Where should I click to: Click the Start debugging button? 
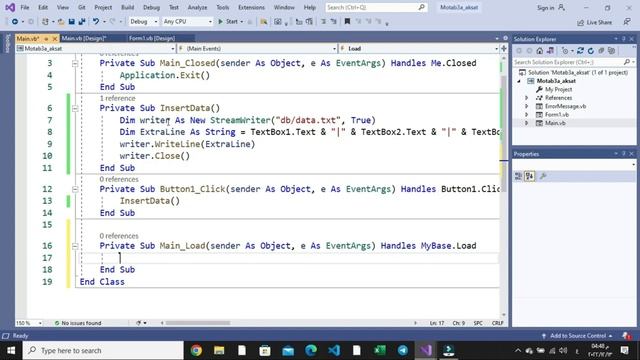tap(228, 22)
